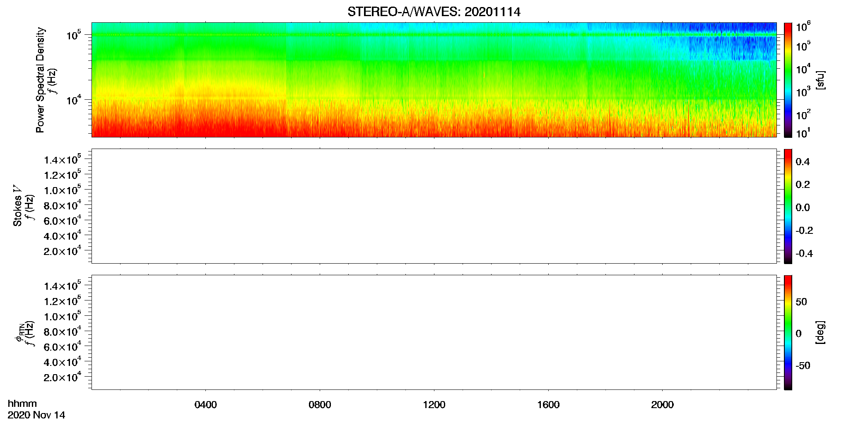Select the Stokes V axis label
868x447 pixels.
coord(17,206)
